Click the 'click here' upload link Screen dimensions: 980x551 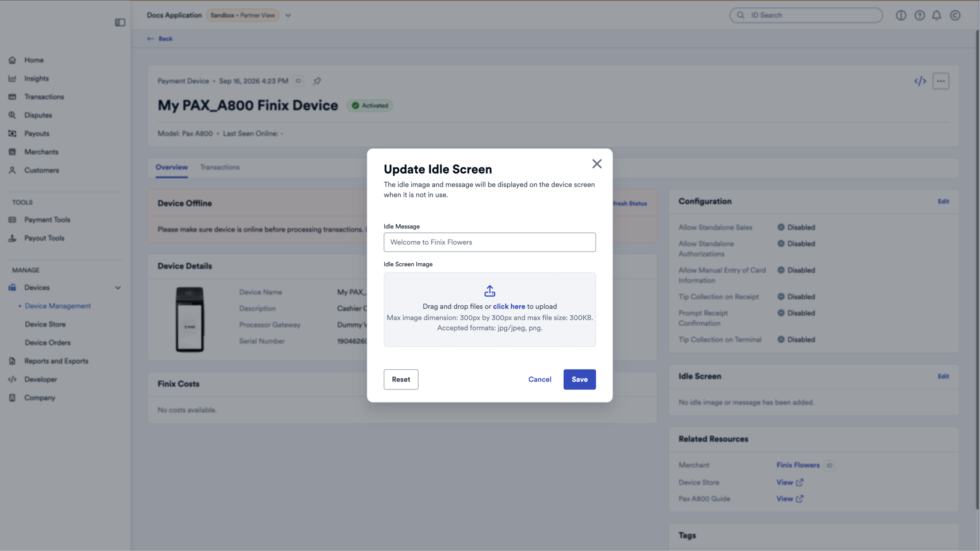(509, 306)
